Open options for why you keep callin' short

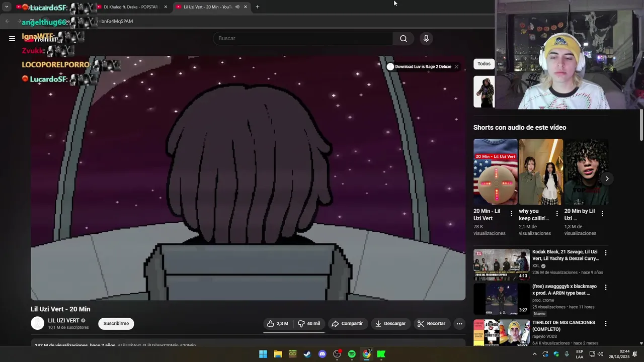(x=556, y=214)
